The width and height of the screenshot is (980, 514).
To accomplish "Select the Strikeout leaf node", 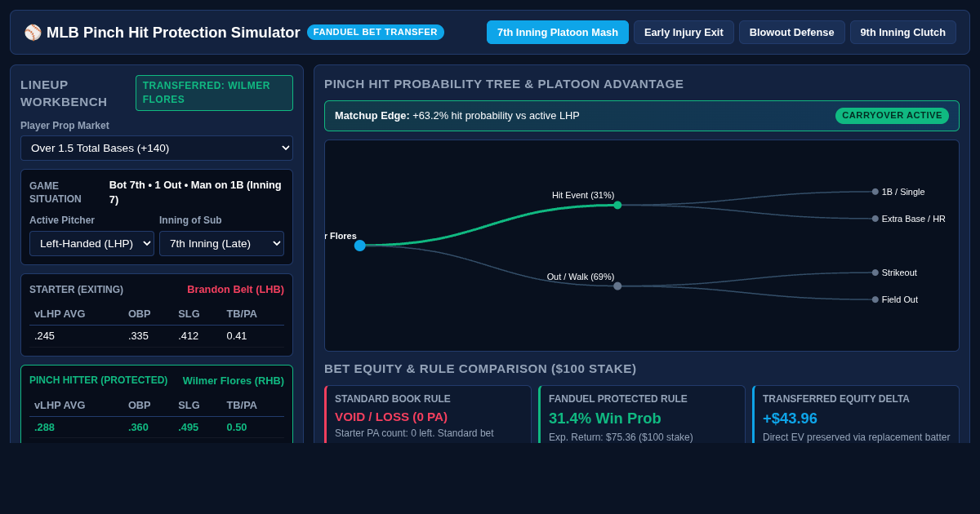I will click(x=875, y=273).
